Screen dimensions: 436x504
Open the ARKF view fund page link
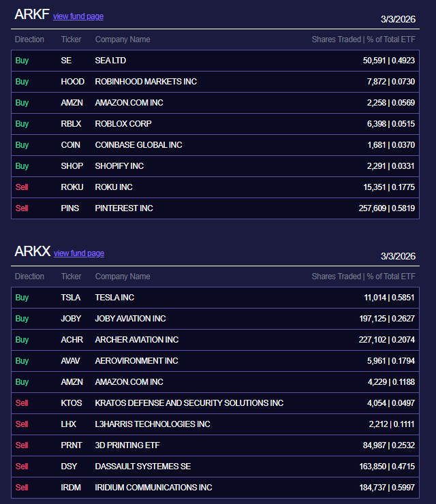click(78, 16)
